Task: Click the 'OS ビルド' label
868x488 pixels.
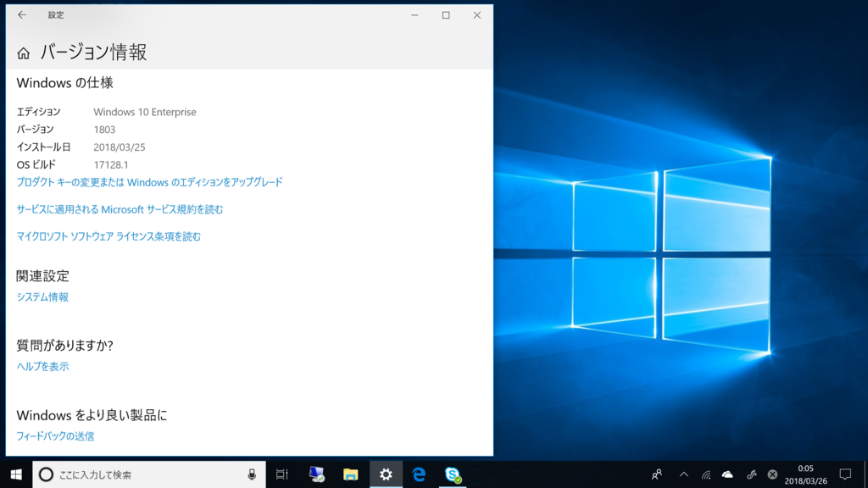Action: [x=36, y=164]
